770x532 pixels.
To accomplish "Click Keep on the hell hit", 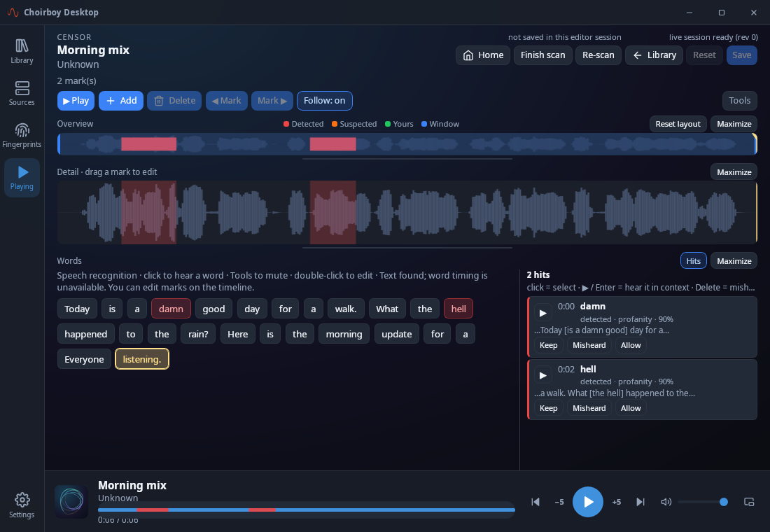I will tap(548, 408).
